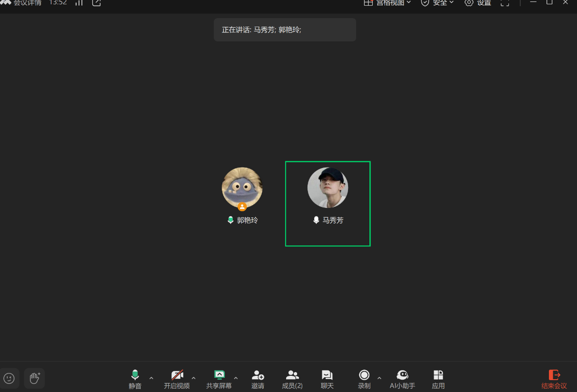Expand recording options arrow beside 录制
The width and height of the screenshot is (577, 392).
[x=379, y=378]
